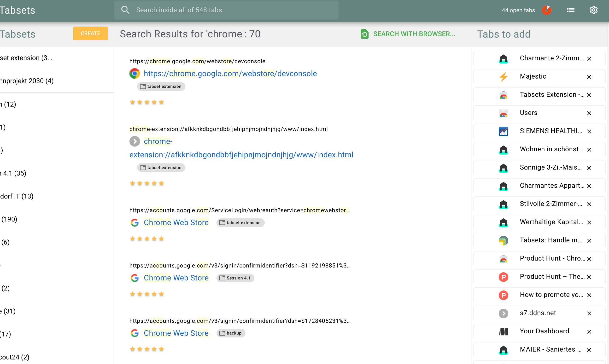Click the backup tabset chip
609x364 pixels.
[231, 333]
